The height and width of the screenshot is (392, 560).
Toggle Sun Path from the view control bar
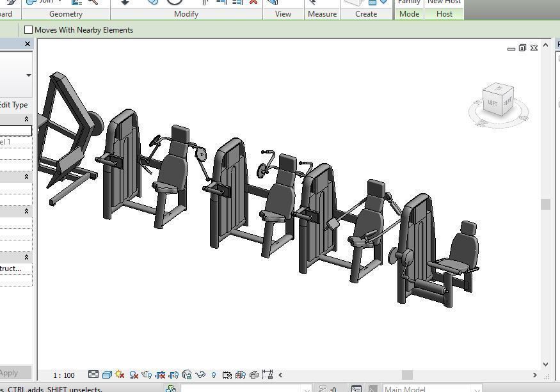click(119, 375)
